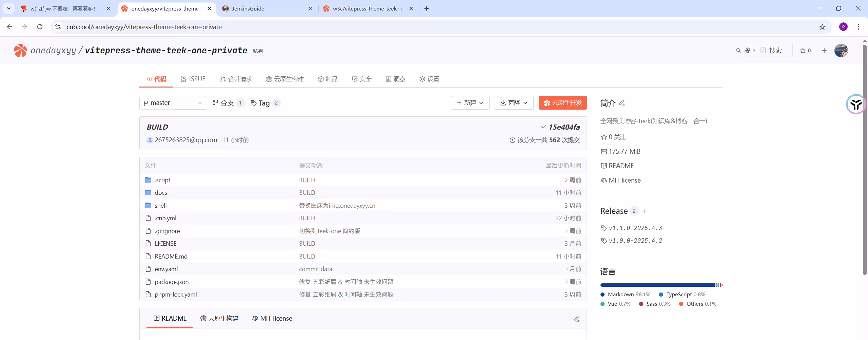Open the floating assistant icon at right edge

pyautogui.click(x=856, y=104)
